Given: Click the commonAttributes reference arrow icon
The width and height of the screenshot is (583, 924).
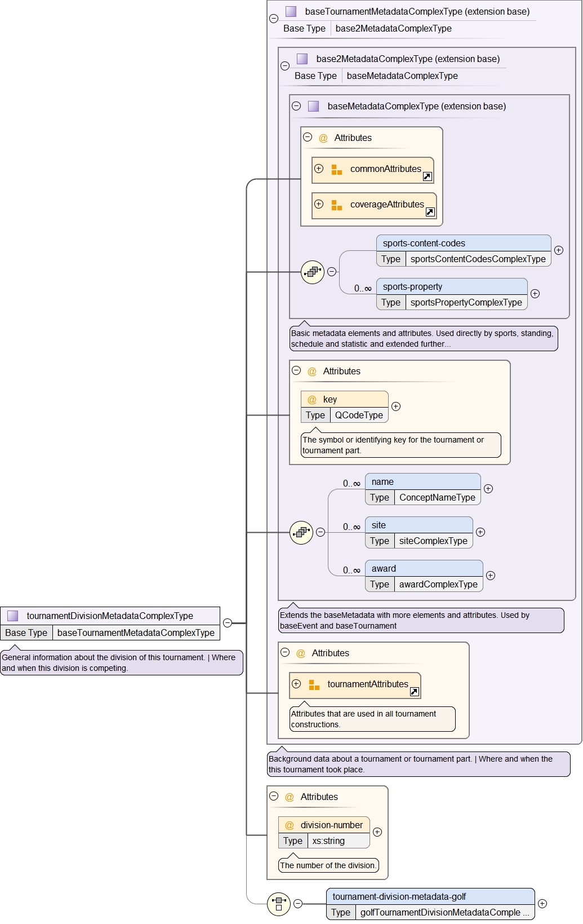Looking at the screenshot, I should tap(428, 176).
